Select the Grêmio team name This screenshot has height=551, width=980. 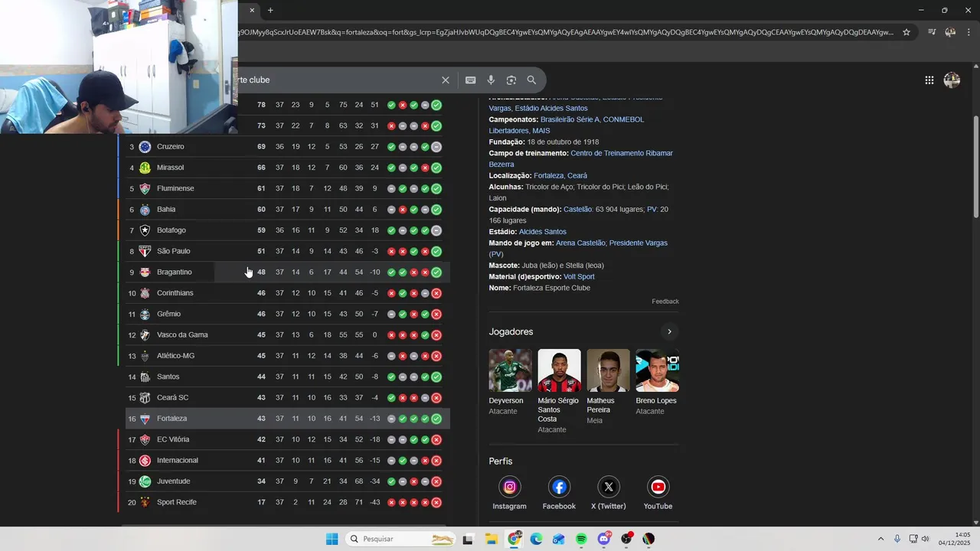[x=168, y=314]
